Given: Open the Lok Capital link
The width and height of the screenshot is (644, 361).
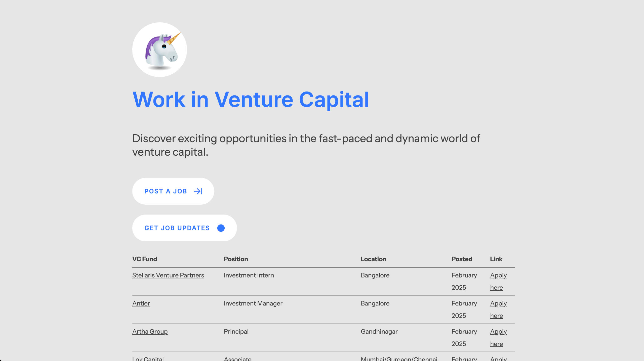Looking at the screenshot, I should point(148,359).
